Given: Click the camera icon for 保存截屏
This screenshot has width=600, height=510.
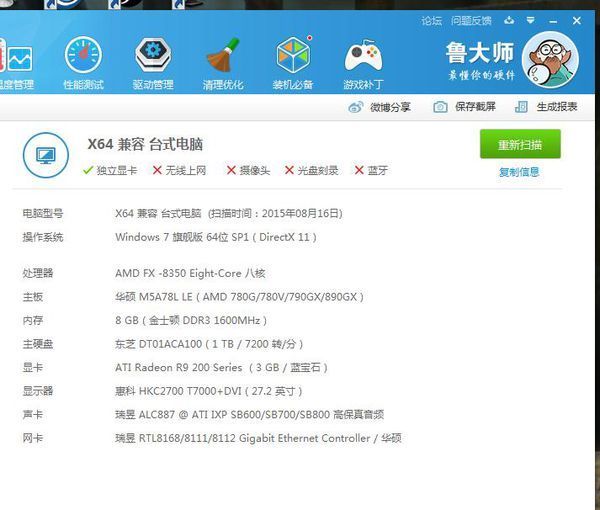Looking at the screenshot, I should [440, 107].
